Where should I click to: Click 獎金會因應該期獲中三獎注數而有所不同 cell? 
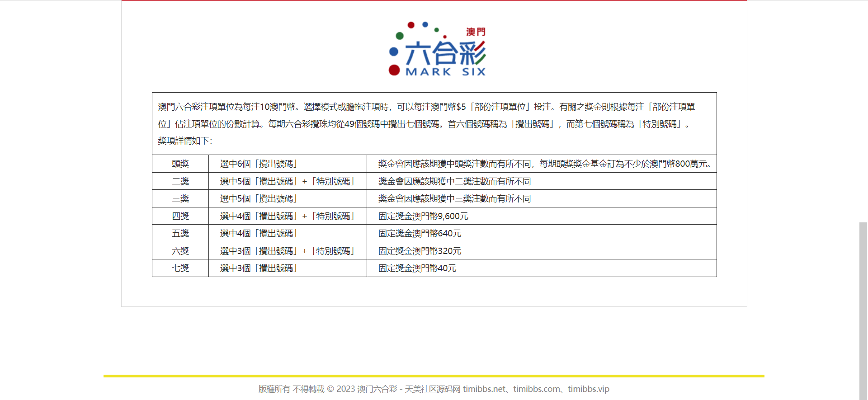[542, 198]
